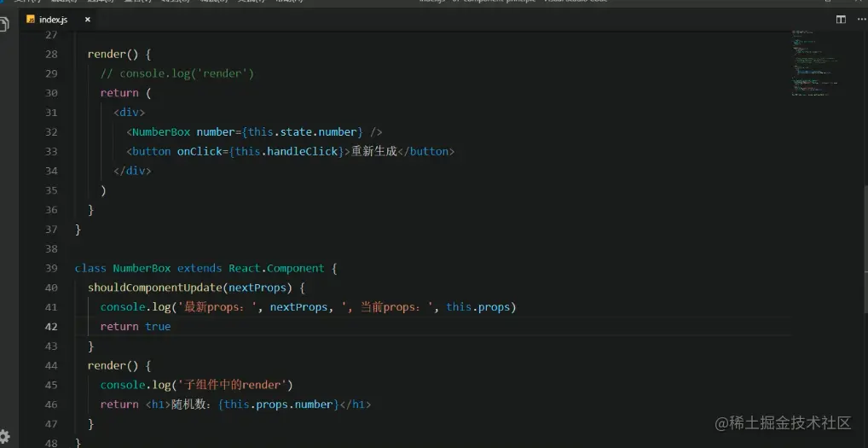
Task: Click 'this.handleClick' on line 33
Action: 286,151
